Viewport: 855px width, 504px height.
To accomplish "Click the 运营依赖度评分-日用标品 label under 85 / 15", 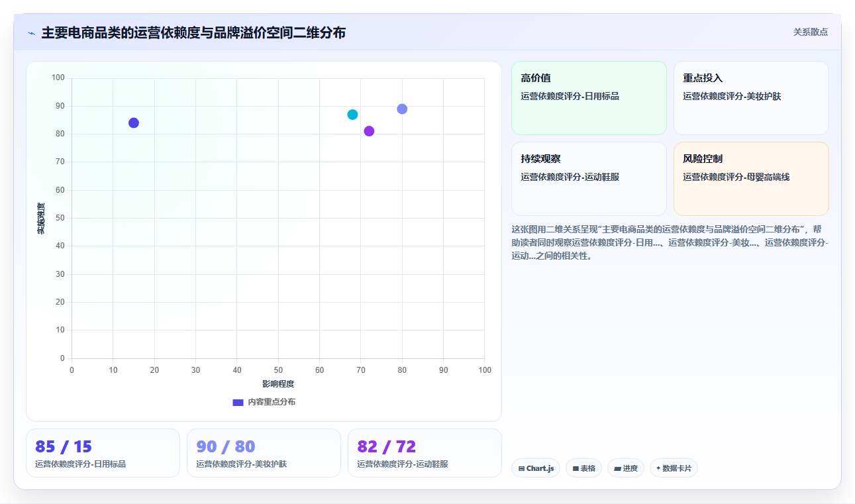I will pyautogui.click(x=81, y=464).
